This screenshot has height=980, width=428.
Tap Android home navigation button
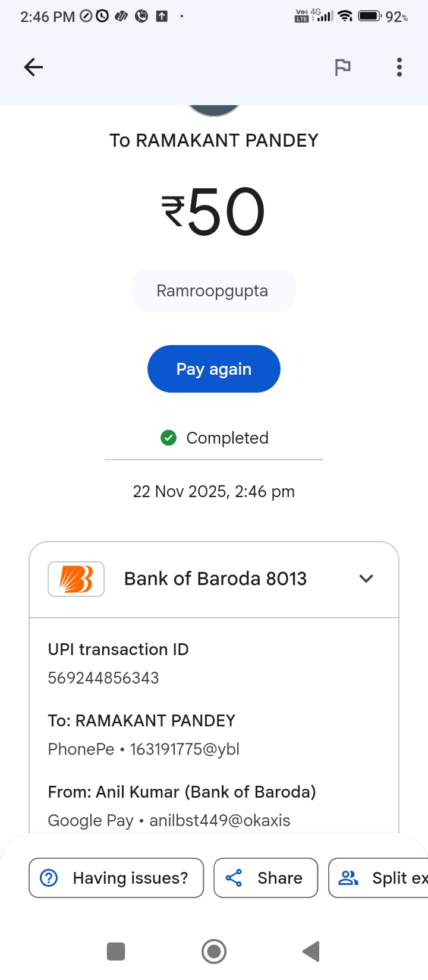pos(214,951)
